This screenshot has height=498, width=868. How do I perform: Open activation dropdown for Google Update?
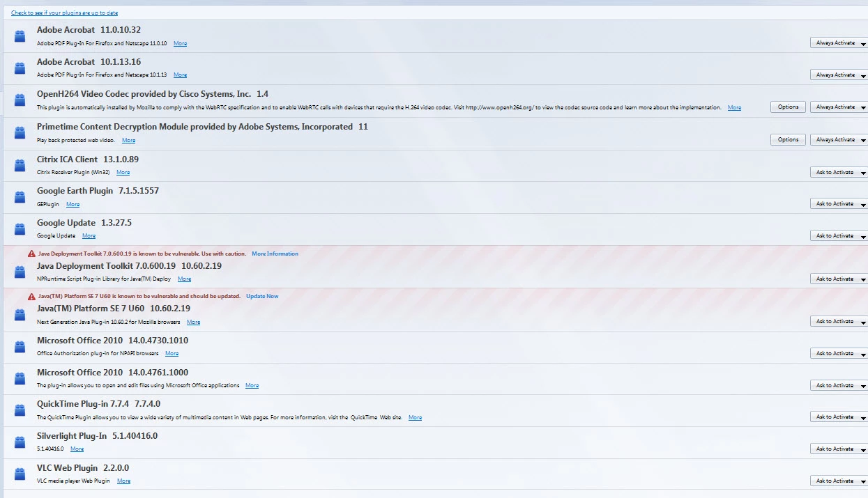pos(839,235)
